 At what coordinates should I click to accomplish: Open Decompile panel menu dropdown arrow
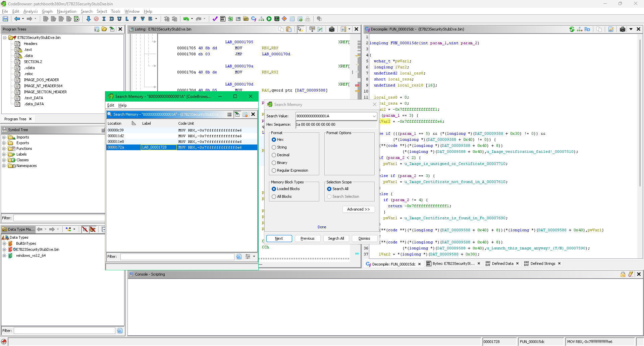(x=631, y=29)
